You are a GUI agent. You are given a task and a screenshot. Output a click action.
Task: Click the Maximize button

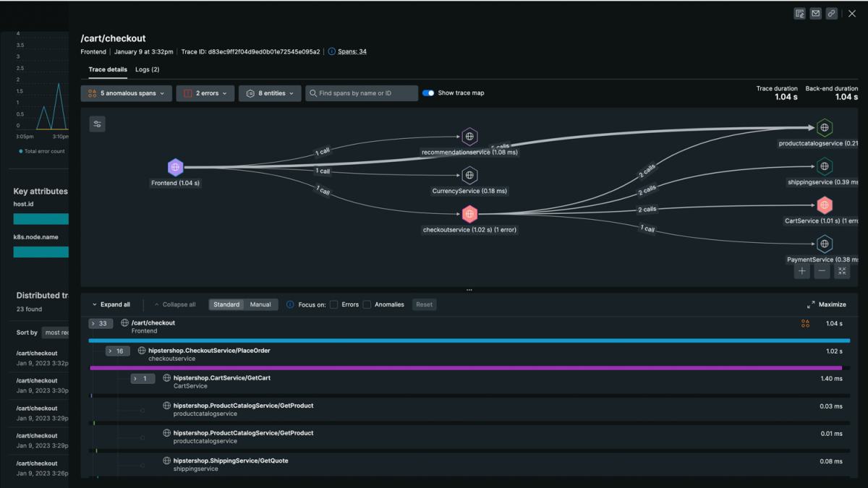coord(826,304)
